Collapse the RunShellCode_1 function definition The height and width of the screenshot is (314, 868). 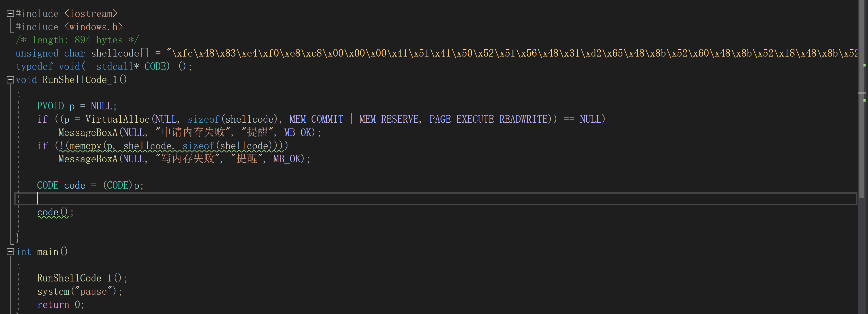tap(10, 80)
